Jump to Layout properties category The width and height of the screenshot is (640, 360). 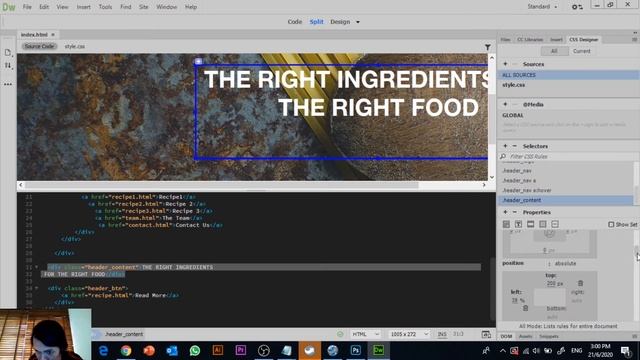click(506, 224)
